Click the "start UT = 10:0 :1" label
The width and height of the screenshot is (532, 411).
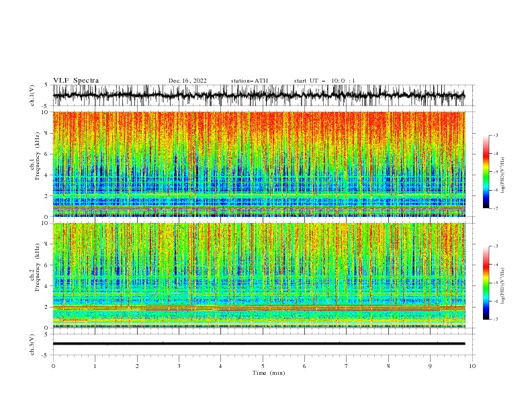tap(324, 81)
